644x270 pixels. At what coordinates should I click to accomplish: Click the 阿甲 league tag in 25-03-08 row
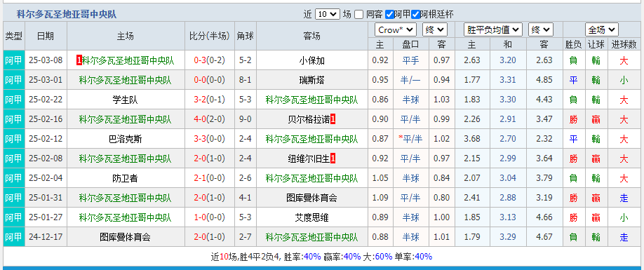click(14, 61)
